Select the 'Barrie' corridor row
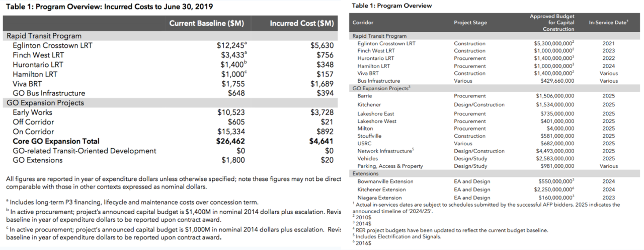The image size is (644, 250). (x=365, y=96)
